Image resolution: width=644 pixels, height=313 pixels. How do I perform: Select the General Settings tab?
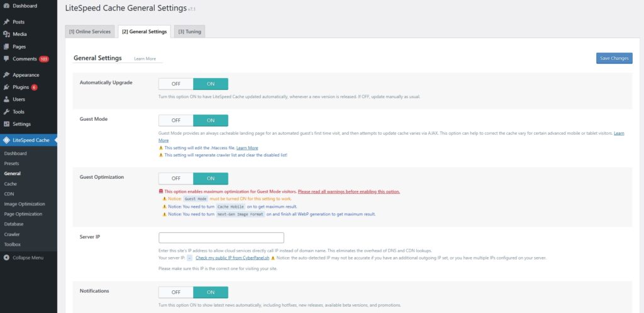(x=145, y=31)
